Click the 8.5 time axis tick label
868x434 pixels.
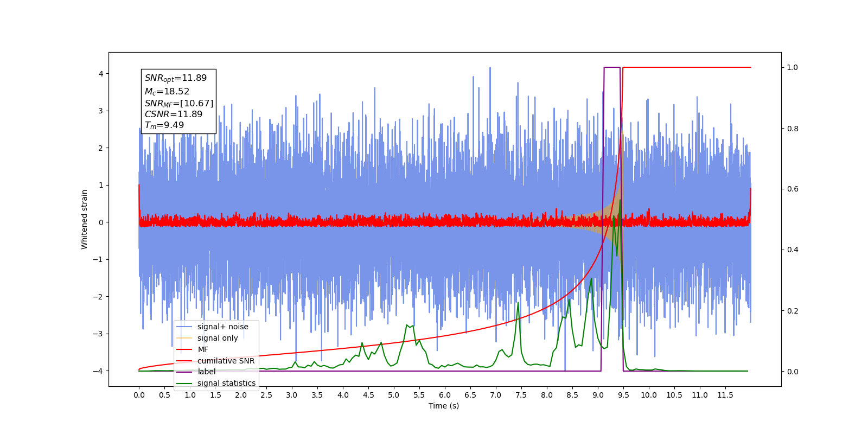click(572, 395)
